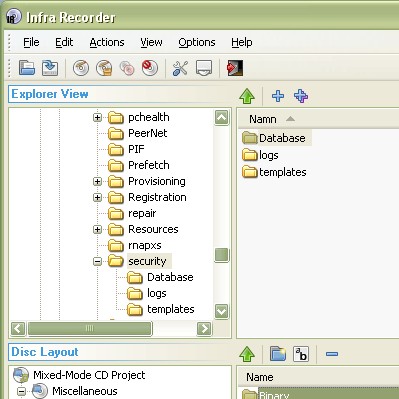
Task: Click the Rename 'ab' icon
Action: point(301,354)
